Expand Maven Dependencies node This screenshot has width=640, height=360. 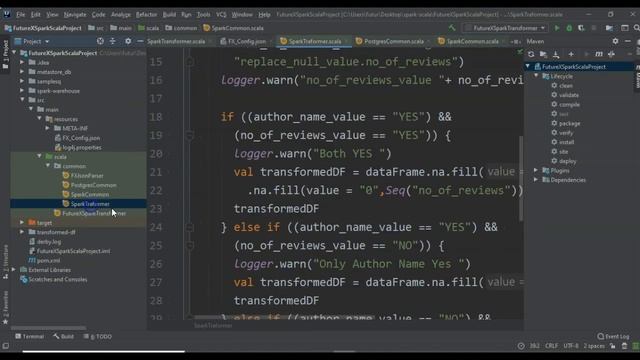coord(536,180)
